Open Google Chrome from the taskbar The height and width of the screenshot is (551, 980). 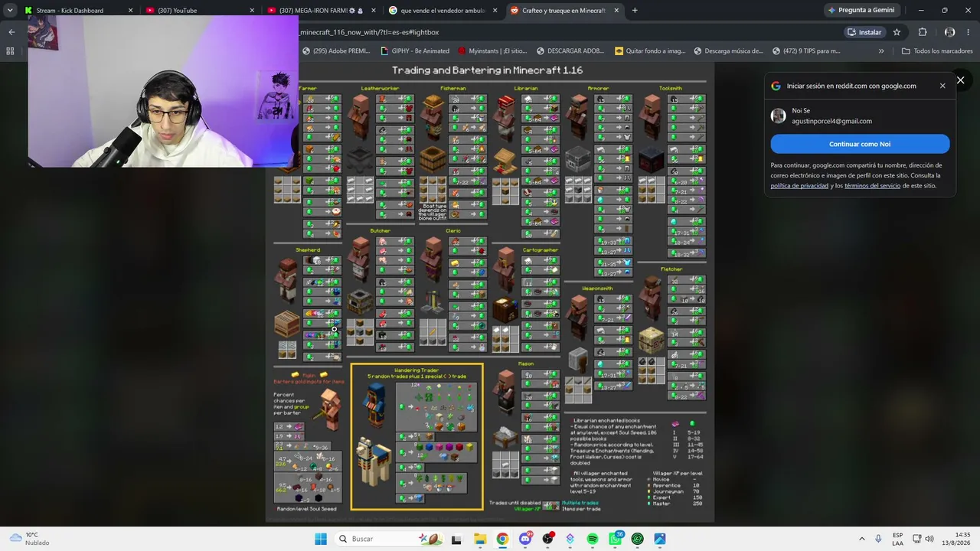pos(502,539)
